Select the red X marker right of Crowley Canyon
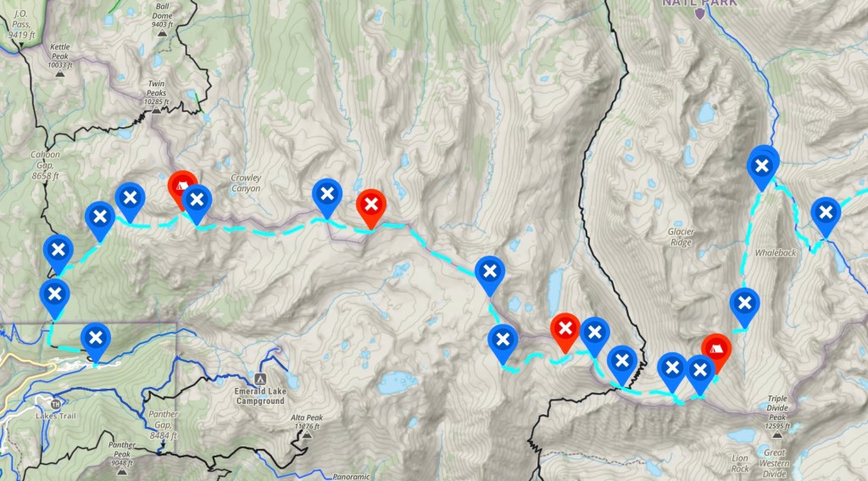 tap(371, 205)
